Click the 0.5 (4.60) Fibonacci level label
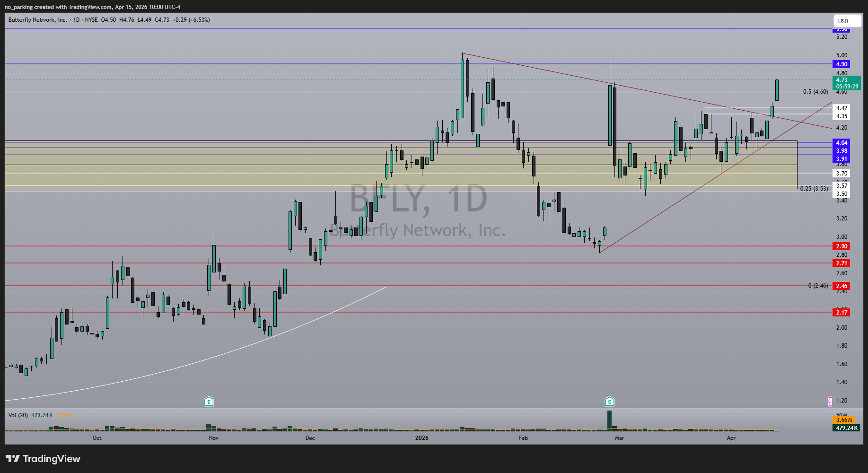The height and width of the screenshot is (473, 868). pyautogui.click(x=815, y=92)
